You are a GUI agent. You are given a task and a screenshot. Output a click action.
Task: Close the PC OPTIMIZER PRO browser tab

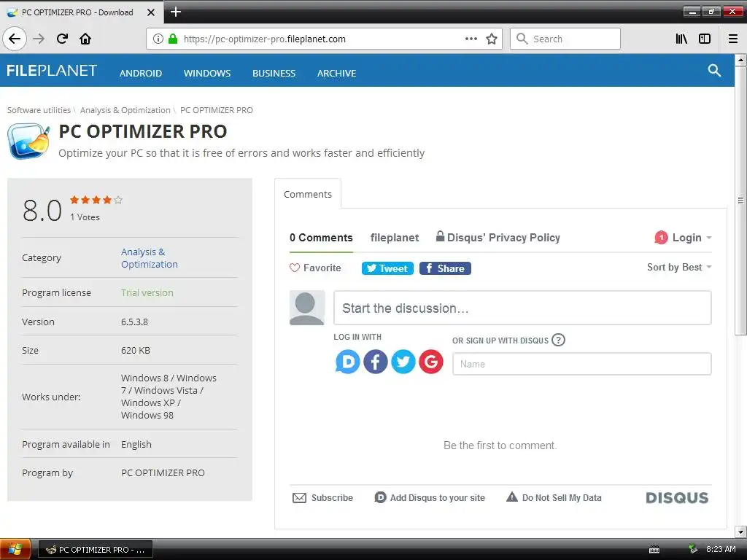point(150,12)
